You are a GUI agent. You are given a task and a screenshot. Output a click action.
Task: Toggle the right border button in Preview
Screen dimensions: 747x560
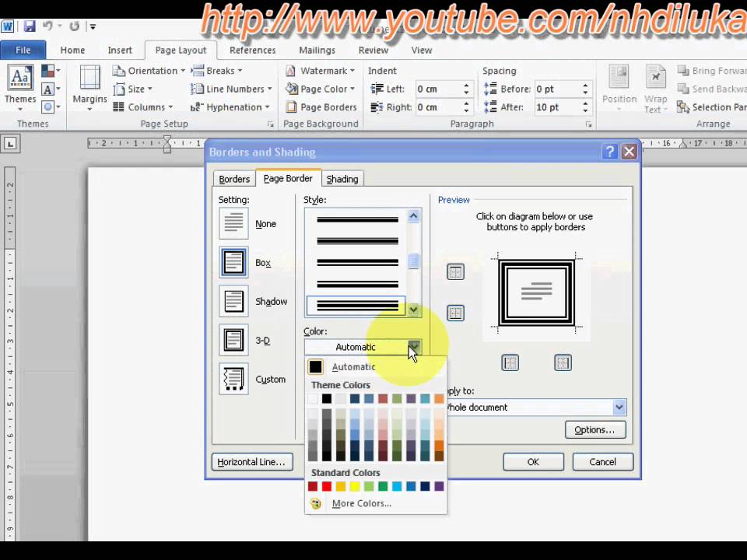point(563,363)
